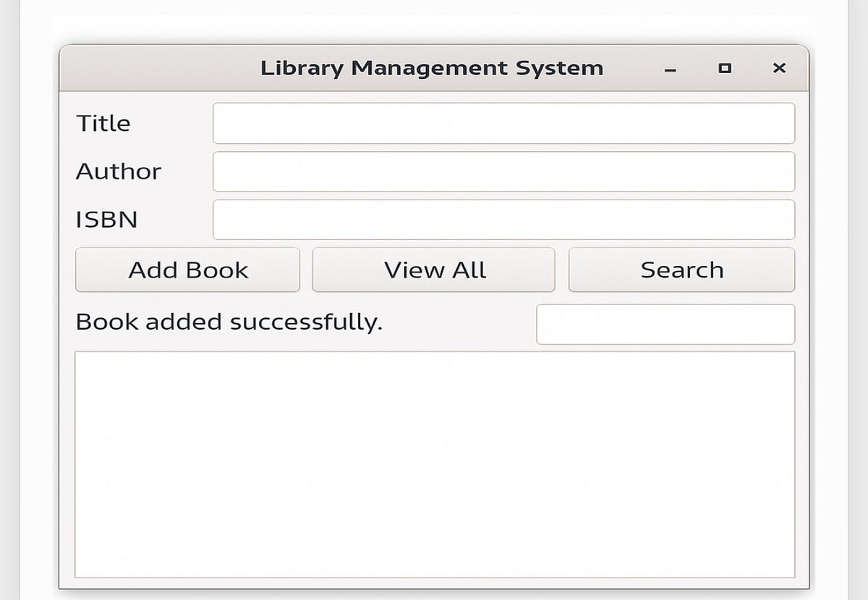This screenshot has height=600, width=868.
Task: Add a new book by clicking Add Book
Action: coord(187,270)
